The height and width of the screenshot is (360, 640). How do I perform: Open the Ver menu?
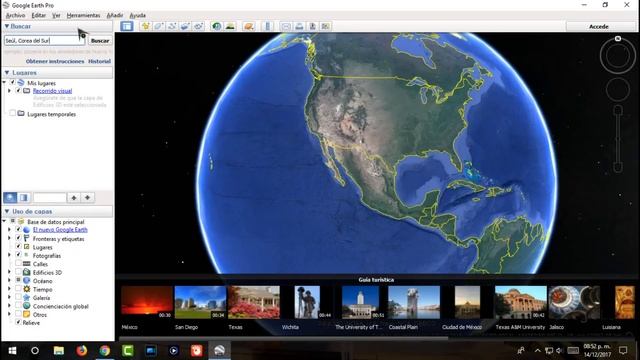56,15
